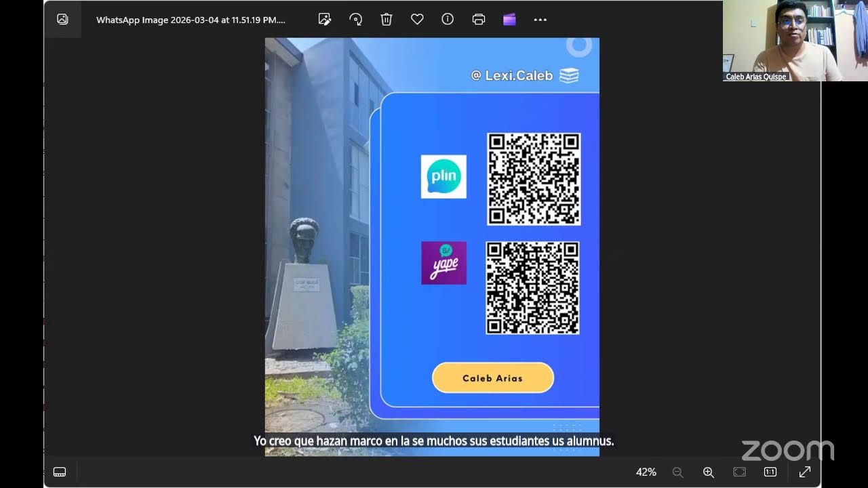Rotate the image using the rotate icon
Screen dimensions: 868x488
click(x=355, y=20)
